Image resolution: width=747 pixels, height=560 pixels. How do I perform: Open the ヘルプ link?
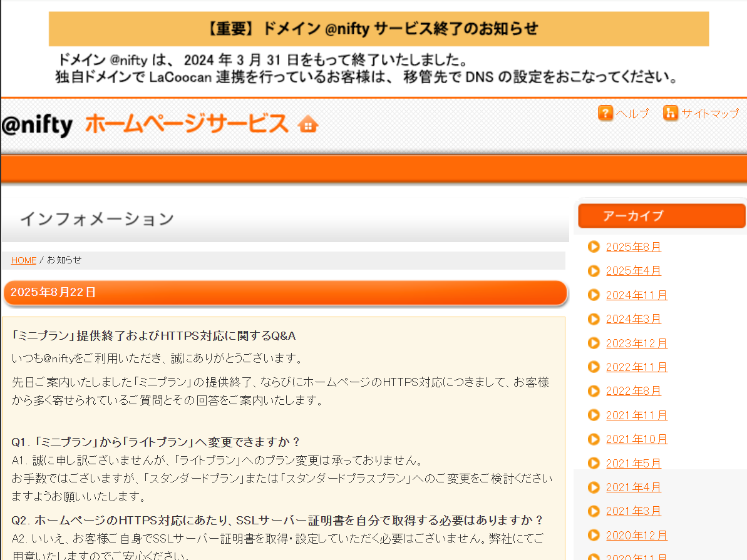633,113
